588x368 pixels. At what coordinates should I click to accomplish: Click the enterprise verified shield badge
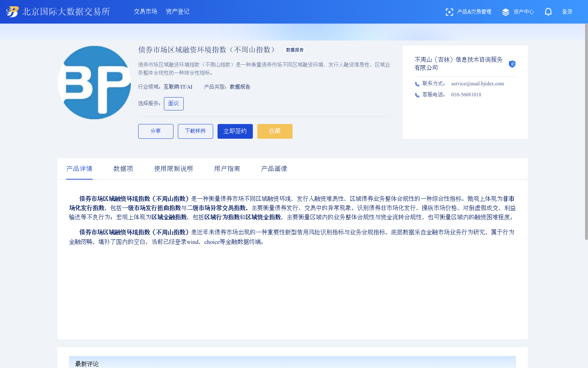512,64
